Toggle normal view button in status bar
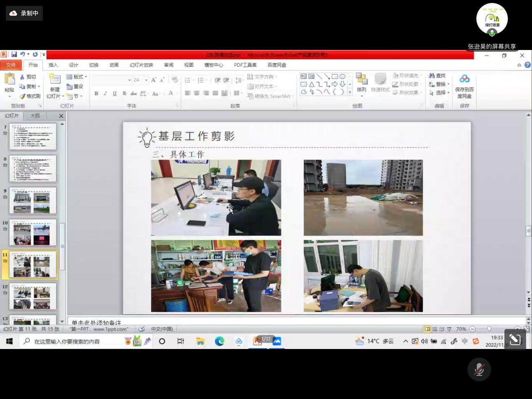The width and height of the screenshot is (532, 399). pyautogui.click(x=427, y=329)
